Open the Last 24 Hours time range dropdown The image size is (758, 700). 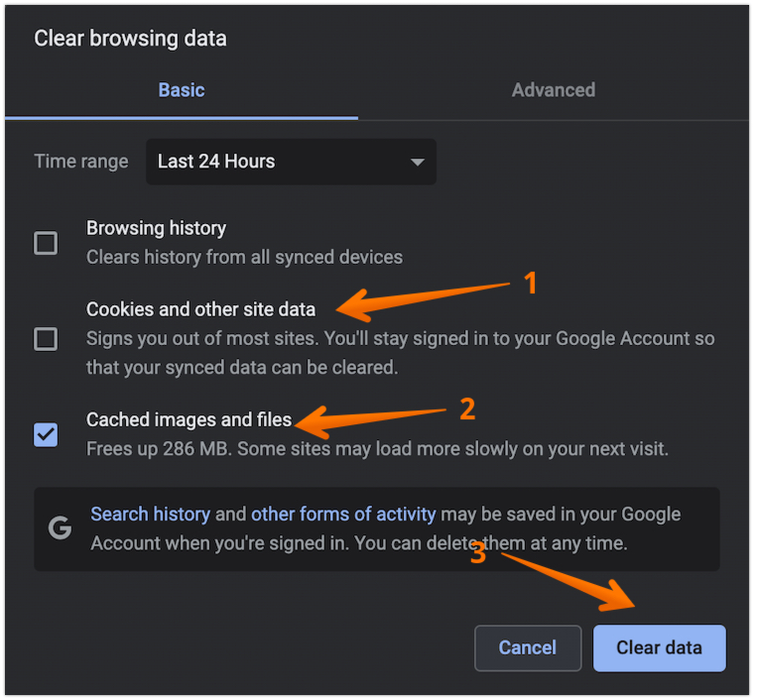coord(290,162)
